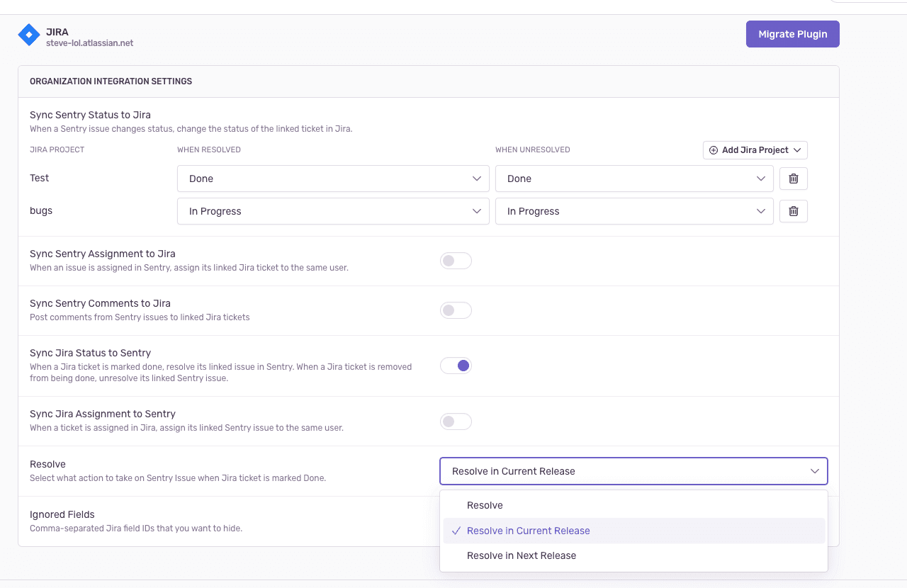Viewport: 907px width, 588px height.
Task: Click the checkmark beside Resolve in Current Release
Action: [455, 530]
